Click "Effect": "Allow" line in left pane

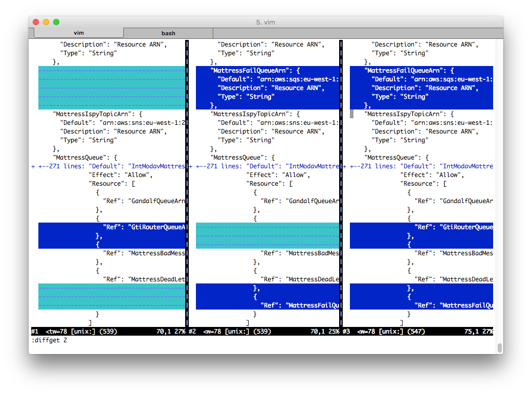point(121,175)
